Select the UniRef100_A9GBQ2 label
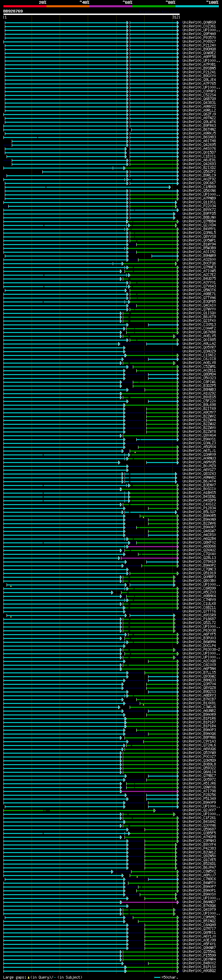The image size is (222, 980). pyautogui.click(x=199, y=971)
